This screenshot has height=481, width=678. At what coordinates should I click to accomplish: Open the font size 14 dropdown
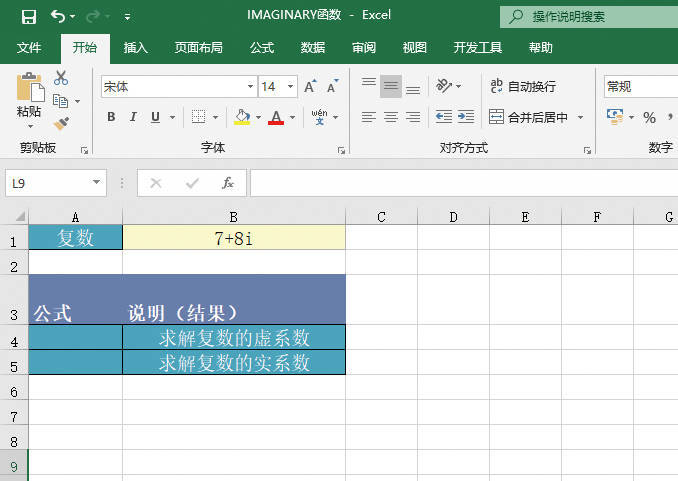point(290,87)
